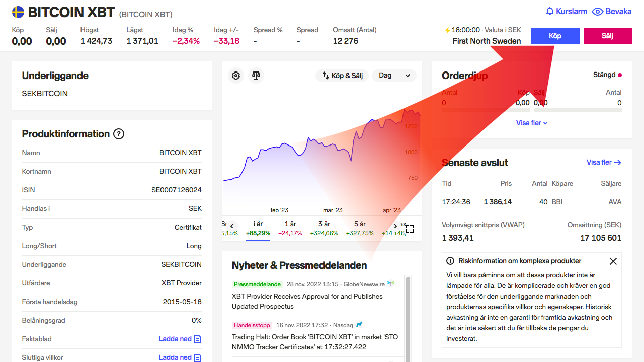Select the 3 år period tab
Viewport: 644px width, 362px height.
[324, 228]
